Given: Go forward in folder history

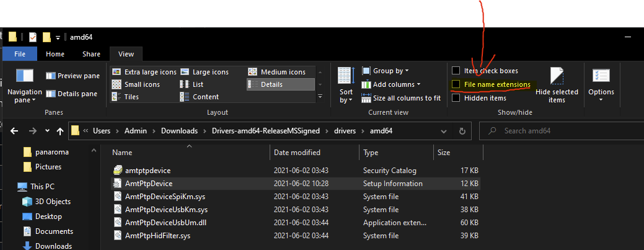Looking at the screenshot, I should [x=33, y=131].
